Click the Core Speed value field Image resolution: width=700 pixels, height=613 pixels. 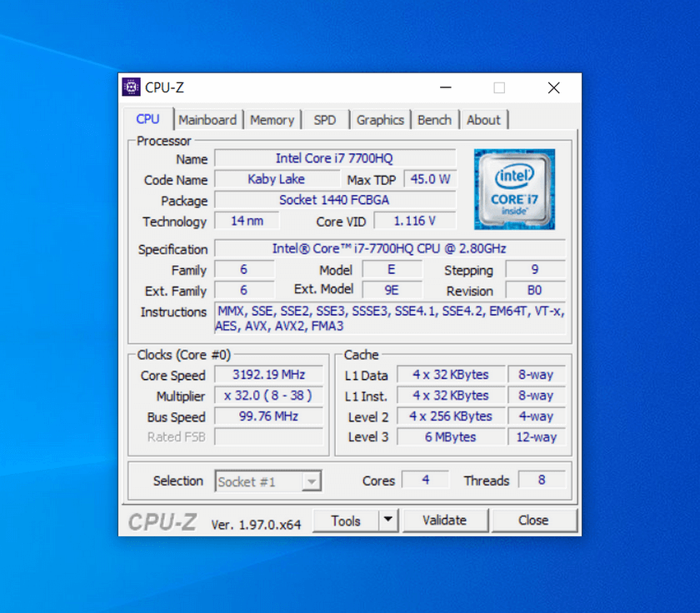pos(268,375)
